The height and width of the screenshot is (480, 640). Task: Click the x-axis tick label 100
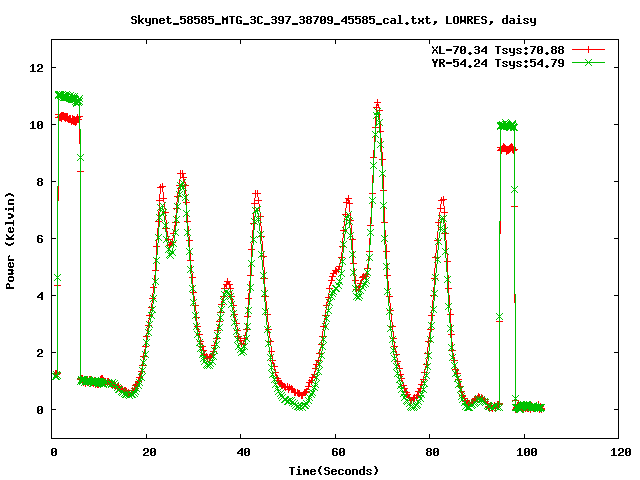pyautogui.click(x=527, y=452)
